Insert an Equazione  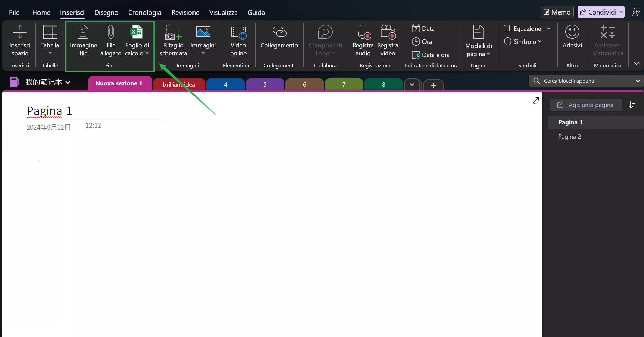pyautogui.click(x=523, y=28)
